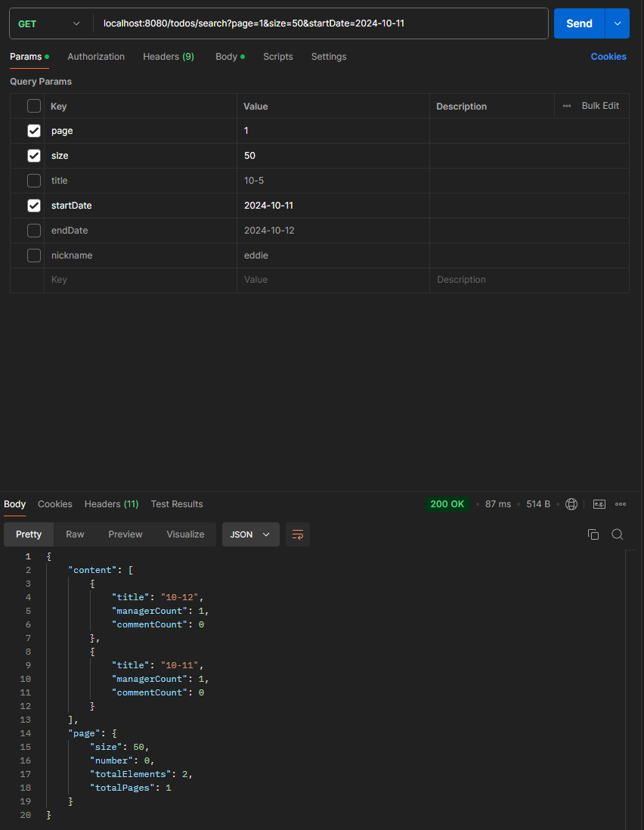Toggle the select-all checkbox in Key header
The image size is (644, 830).
[x=34, y=106]
